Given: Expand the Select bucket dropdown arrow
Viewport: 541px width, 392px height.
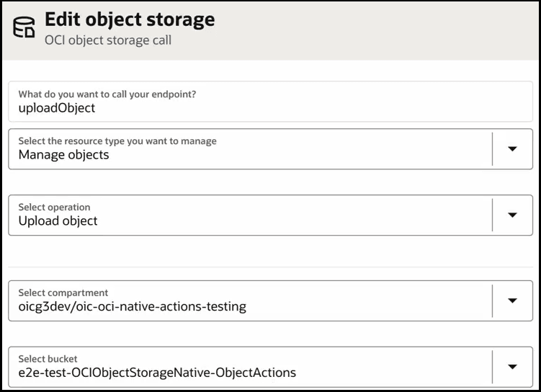Looking at the screenshot, I should pyautogui.click(x=512, y=366).
